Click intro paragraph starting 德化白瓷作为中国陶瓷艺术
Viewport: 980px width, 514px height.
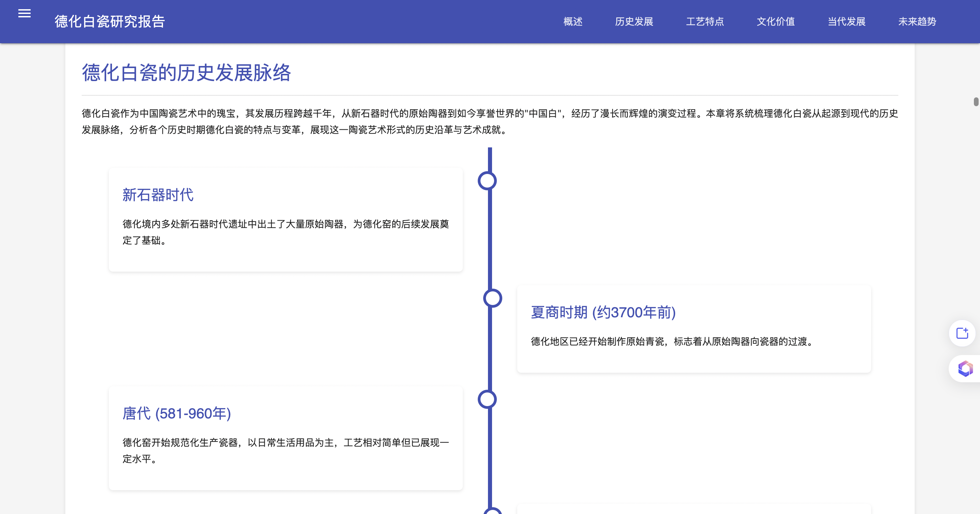point(490,122)
